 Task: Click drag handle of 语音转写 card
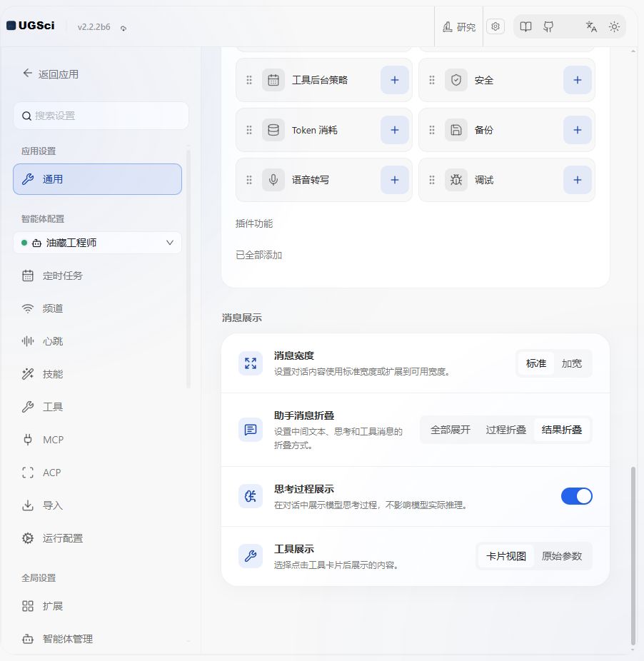pyautogui.click(x=249, y=180)
